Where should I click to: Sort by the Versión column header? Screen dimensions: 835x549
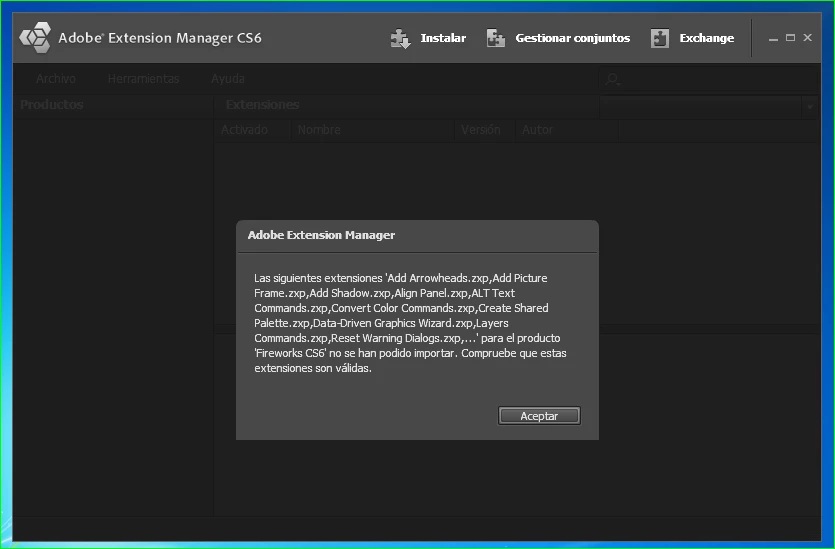[485, 130]
